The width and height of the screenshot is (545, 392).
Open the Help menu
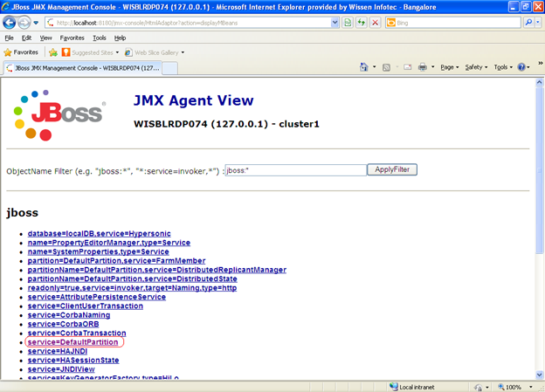click(x=120, y=38)
